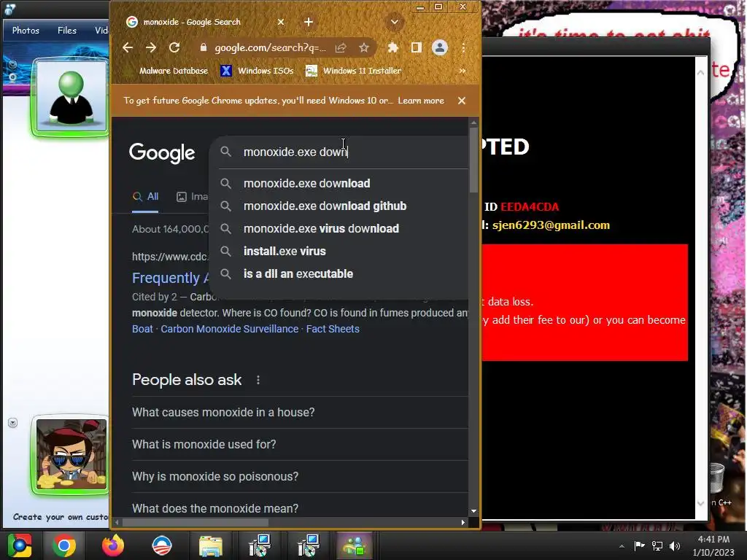Click the ID EEDA4CDA text

(522, 206)
